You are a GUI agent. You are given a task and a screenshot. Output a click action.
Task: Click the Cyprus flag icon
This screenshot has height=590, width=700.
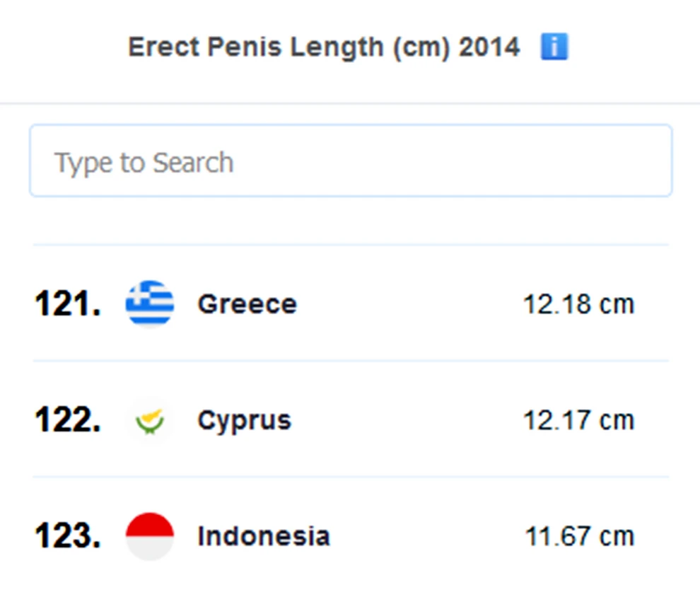[150, 420]
